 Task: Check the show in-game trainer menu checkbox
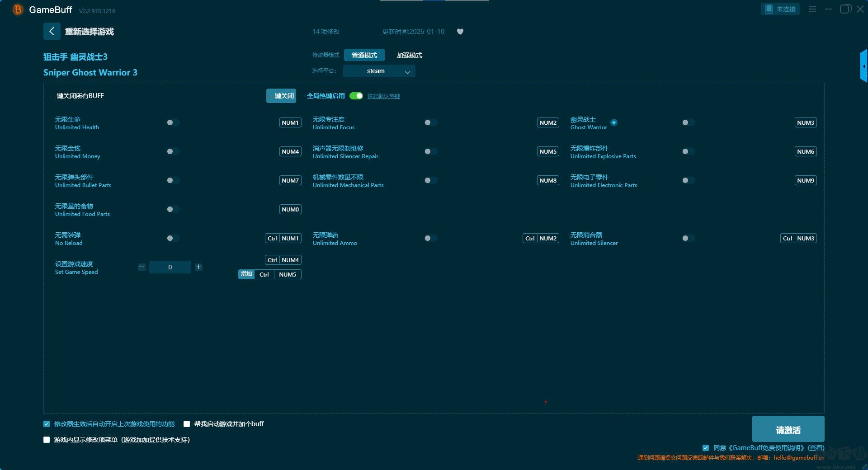click(x=47, y=440)
